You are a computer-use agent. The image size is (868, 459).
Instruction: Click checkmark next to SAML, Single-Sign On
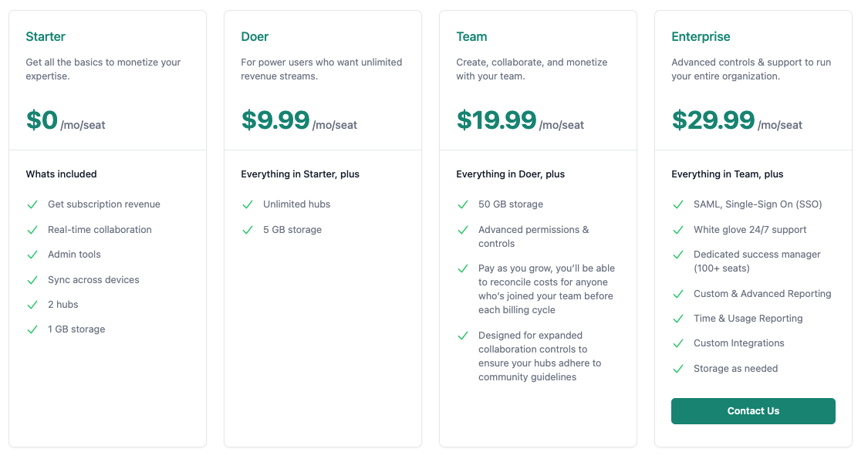click(x=678, y=204)
